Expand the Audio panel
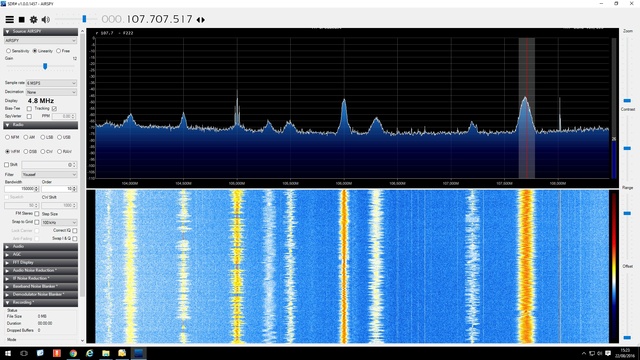This screenshot has width=640, height=360. point(40,247)
